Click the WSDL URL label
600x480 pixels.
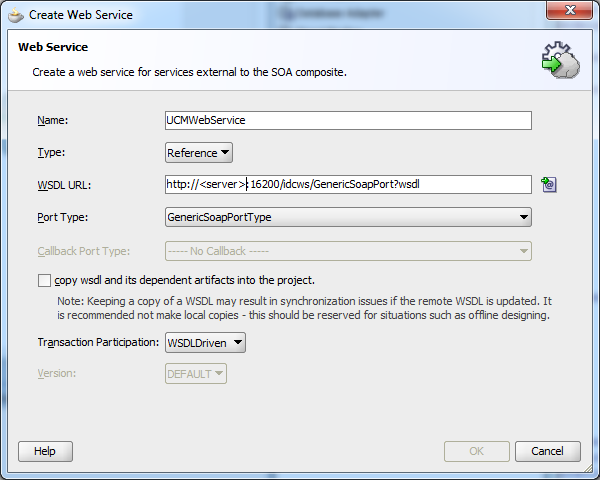coord(64,186)
